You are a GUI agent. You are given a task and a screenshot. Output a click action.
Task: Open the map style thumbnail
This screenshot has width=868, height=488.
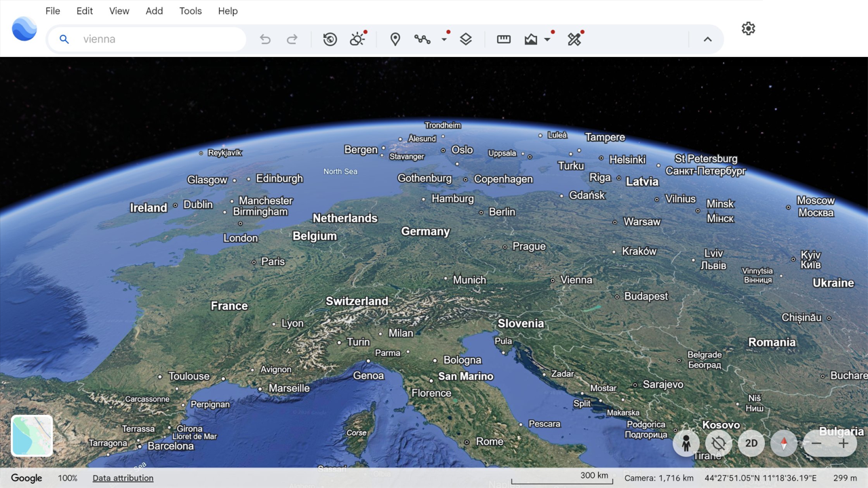tap(32, 435)
